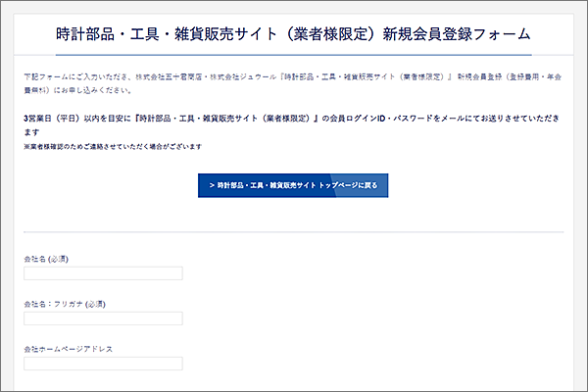Focus the 会社名 input field
588x392 pixels.
click(x=103, y=273)
